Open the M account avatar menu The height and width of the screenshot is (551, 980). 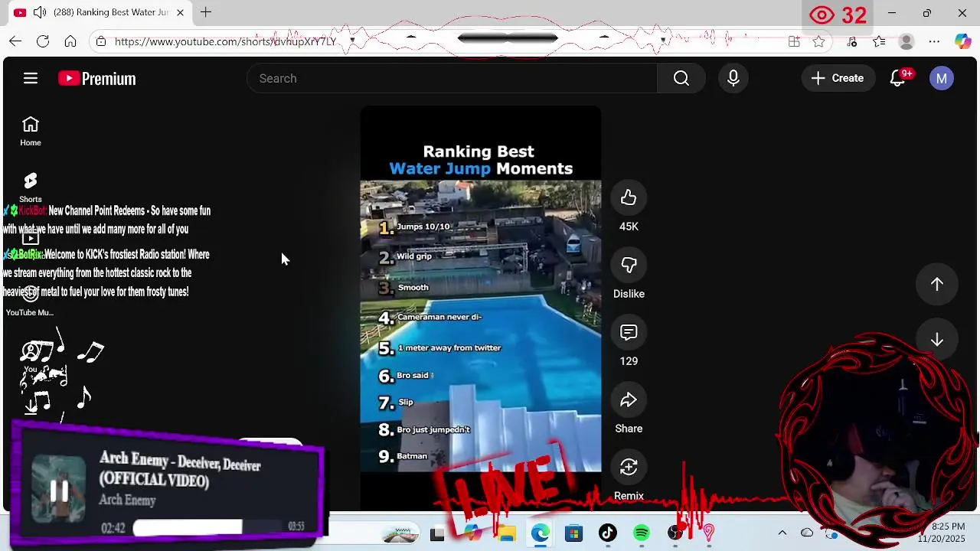pyautogui.click(x=942, y=78)
